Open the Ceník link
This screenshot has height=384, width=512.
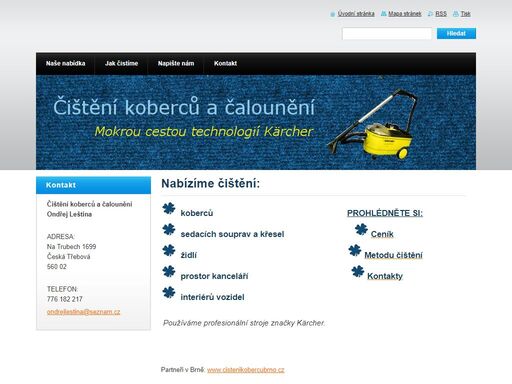pos(382,234)
